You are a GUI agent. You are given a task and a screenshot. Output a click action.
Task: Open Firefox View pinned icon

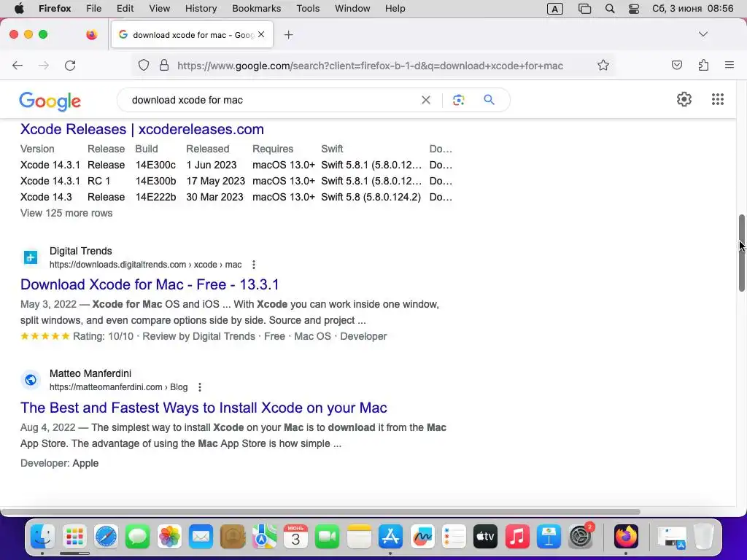(91, 34)
